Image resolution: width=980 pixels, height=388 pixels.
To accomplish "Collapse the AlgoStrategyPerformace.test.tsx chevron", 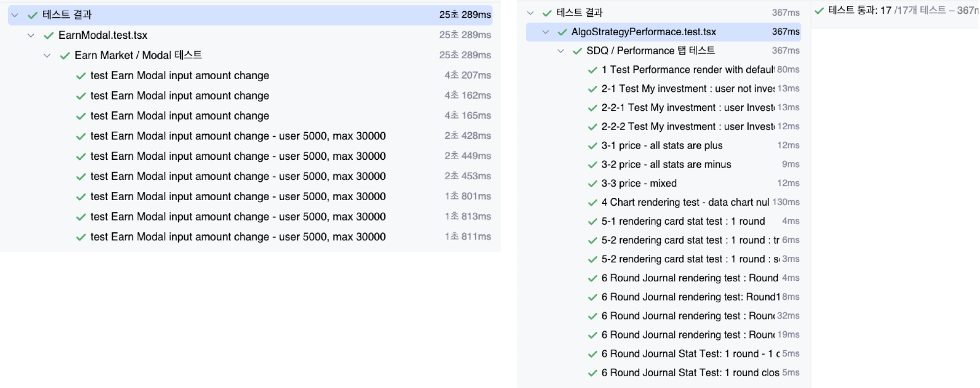I will coord(546,32).
